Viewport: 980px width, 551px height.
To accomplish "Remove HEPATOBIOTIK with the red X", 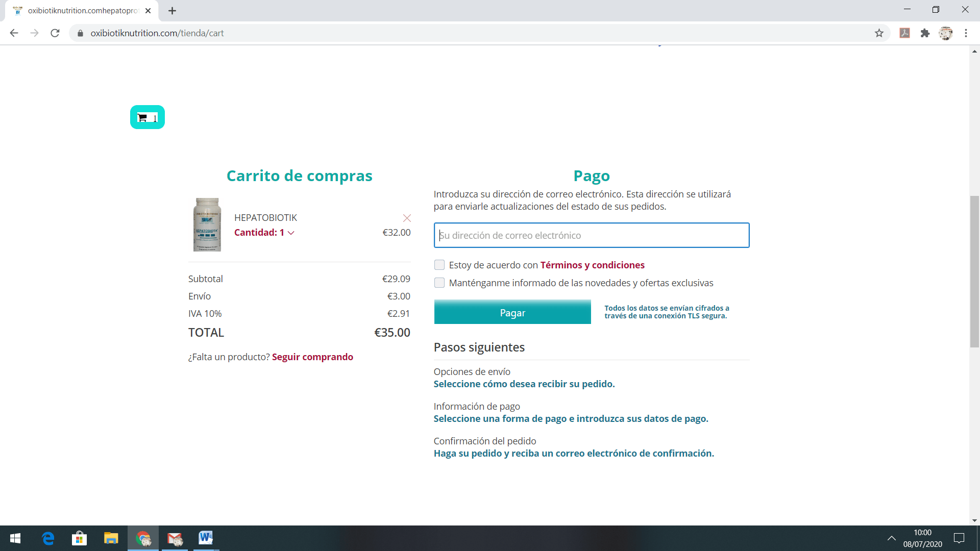I will [x=407, y=218].
